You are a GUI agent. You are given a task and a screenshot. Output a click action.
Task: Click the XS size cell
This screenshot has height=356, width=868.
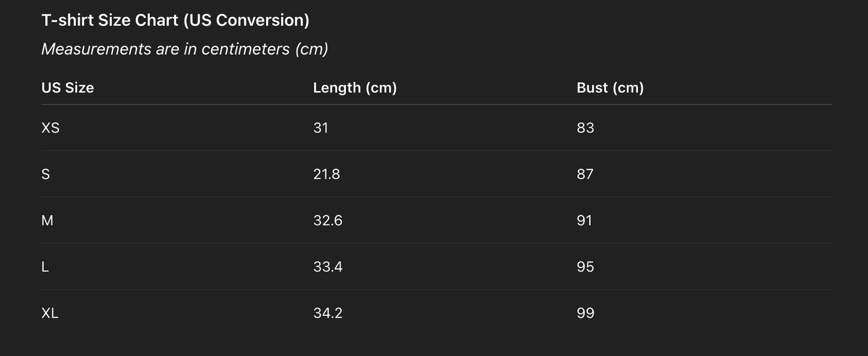[x=50, y=128]
